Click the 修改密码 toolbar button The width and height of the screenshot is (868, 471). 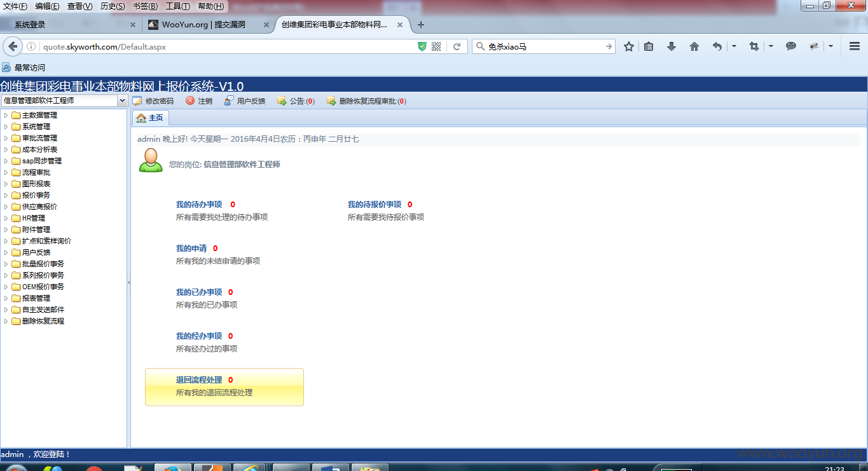click(x=153, y=101)
